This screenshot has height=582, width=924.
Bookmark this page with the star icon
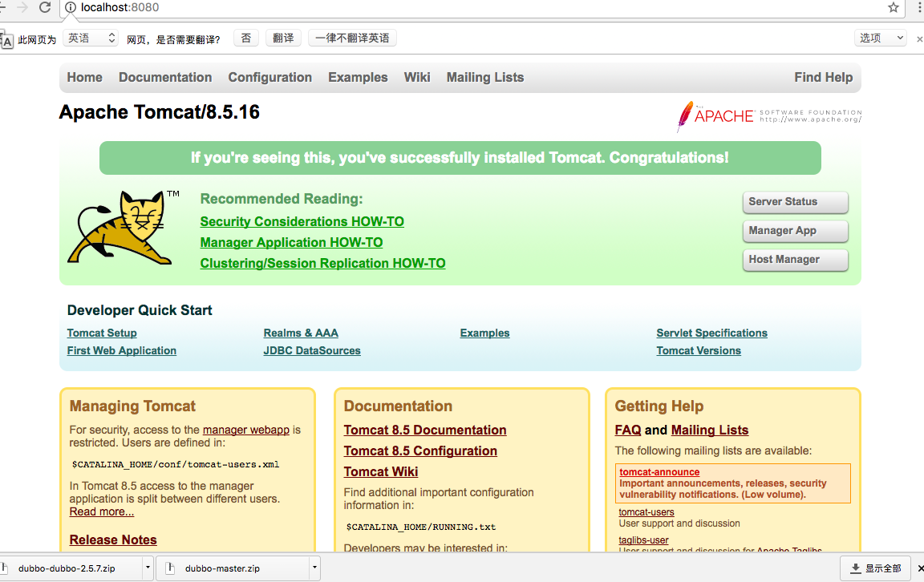(894, 8)
